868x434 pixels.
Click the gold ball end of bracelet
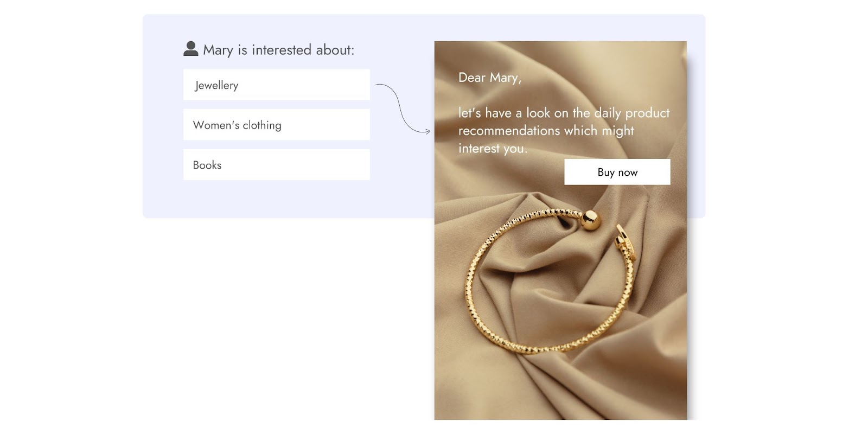(x=590, y=220)
